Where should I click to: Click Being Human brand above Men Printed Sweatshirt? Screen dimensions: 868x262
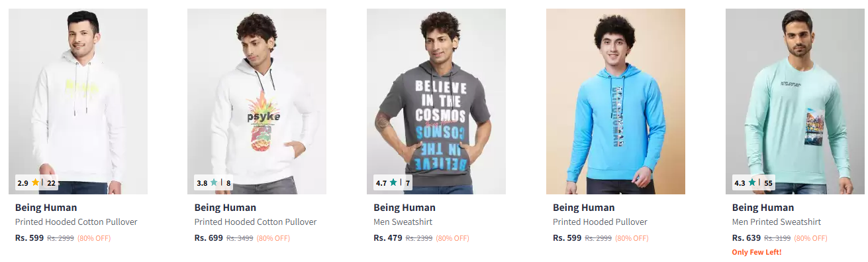pos(763,208)
